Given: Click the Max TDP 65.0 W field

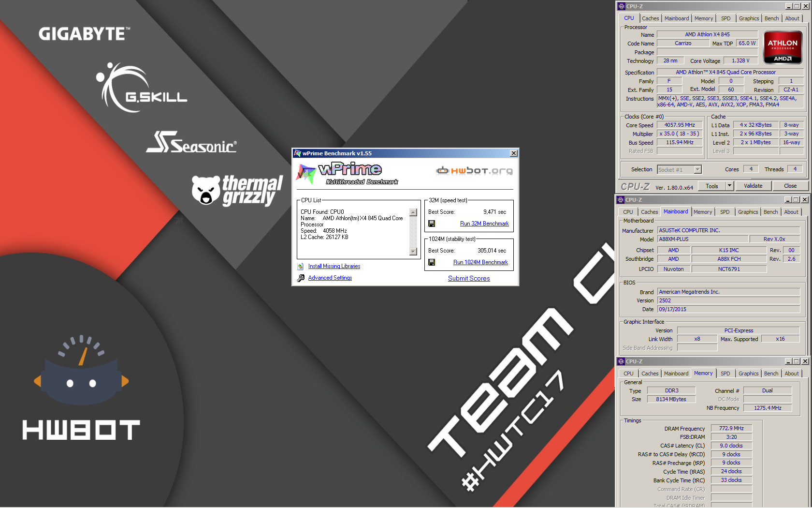Looking at the screenshot, I should [x=747, y=43].
